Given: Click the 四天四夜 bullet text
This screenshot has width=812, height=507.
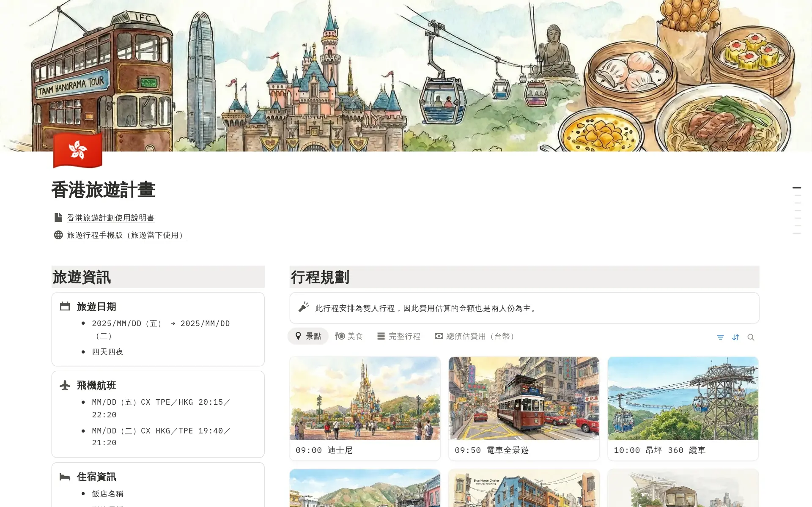Looking at the screenshot, I should pyautogui.click(x=108, y=352).
